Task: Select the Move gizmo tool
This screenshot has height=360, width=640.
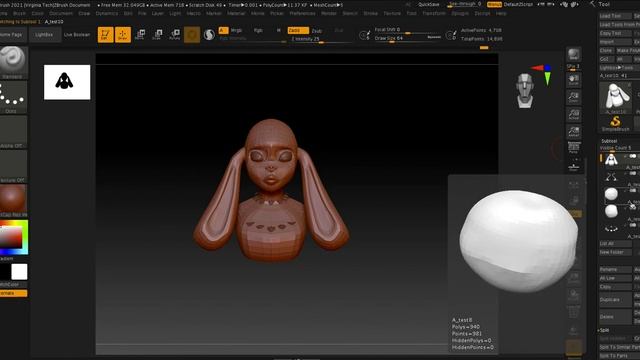Action: (x=140, y=35)
